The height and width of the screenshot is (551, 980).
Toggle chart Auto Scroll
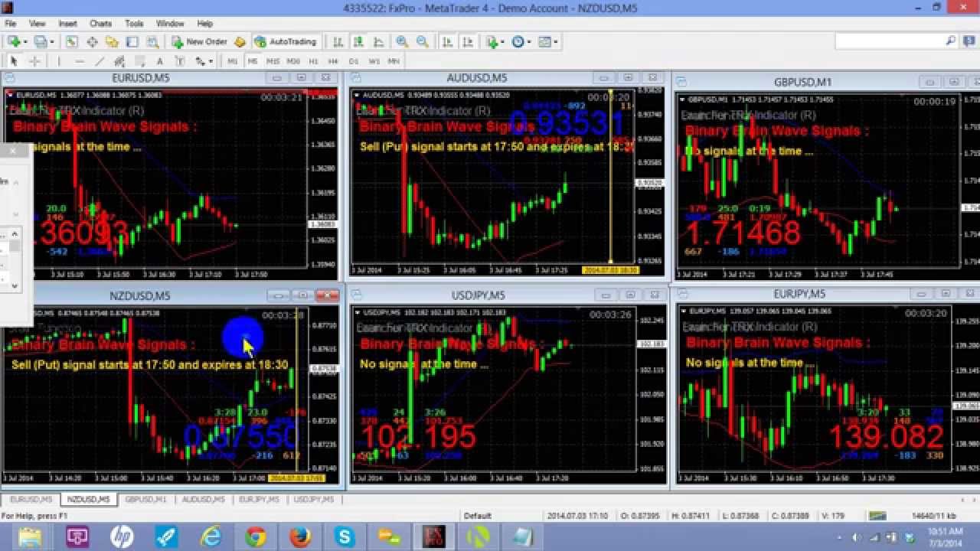coord(447,41)
